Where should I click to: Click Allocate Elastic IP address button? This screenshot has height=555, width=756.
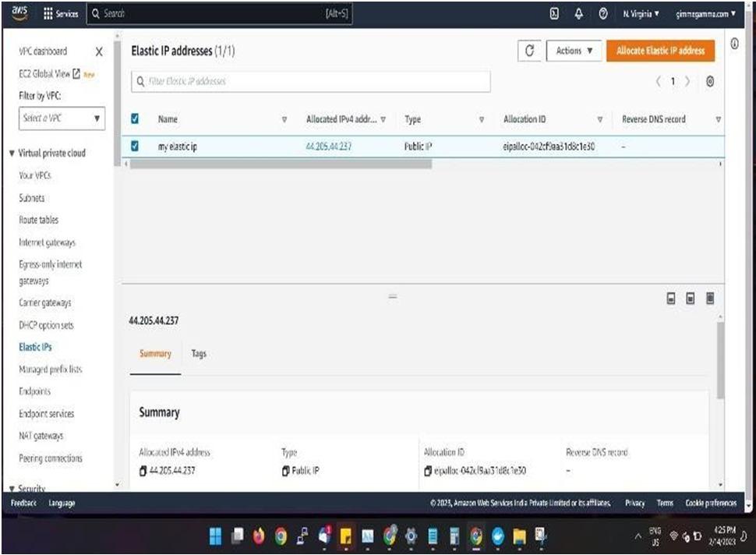661,51
